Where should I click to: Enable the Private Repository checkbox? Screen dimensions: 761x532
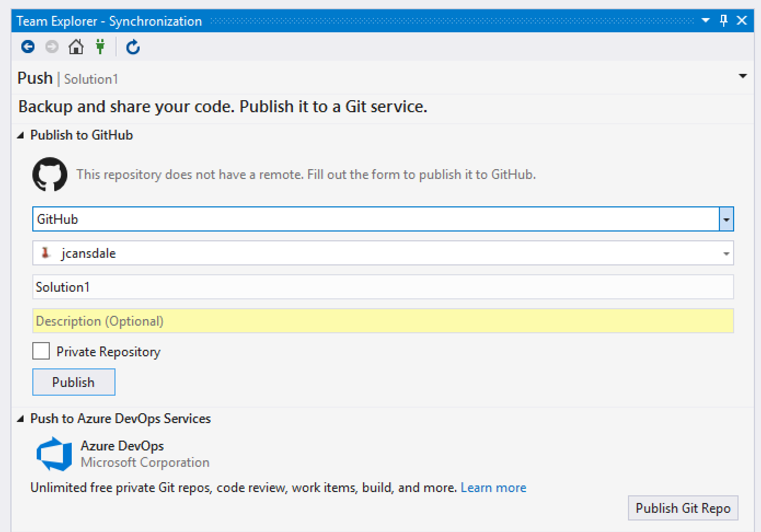(41, 351)
